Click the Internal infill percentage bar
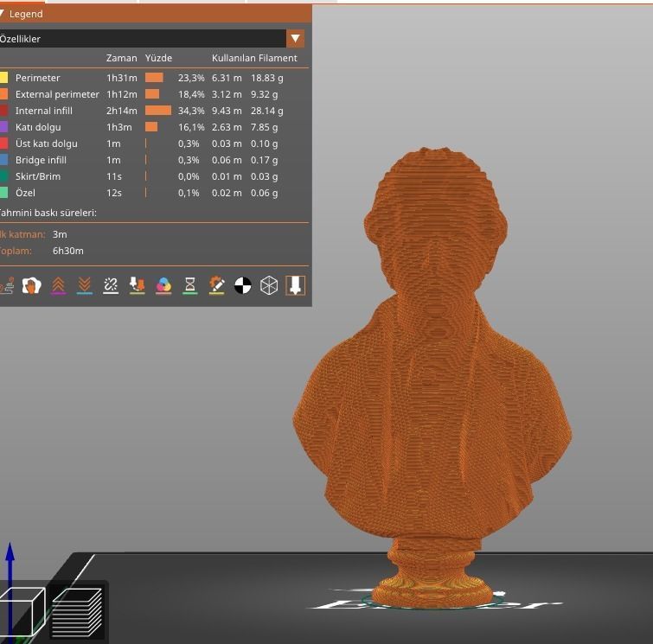The image size is (653, 644). [x=158, y=111]
